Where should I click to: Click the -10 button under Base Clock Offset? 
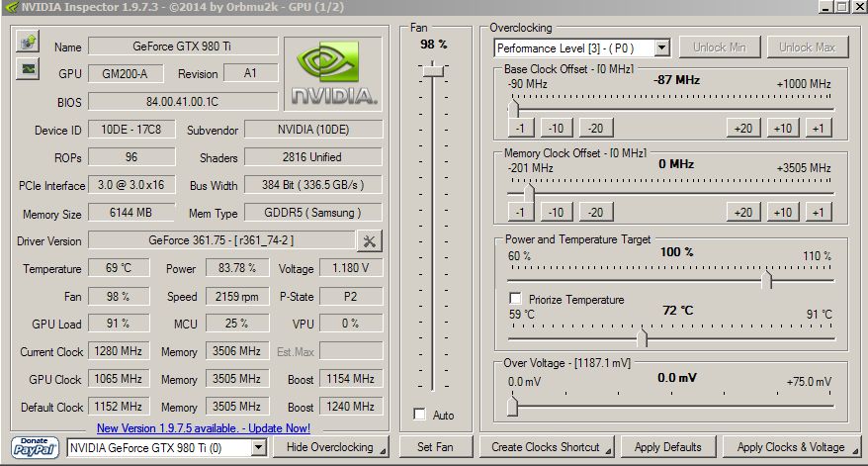[557, 129]
